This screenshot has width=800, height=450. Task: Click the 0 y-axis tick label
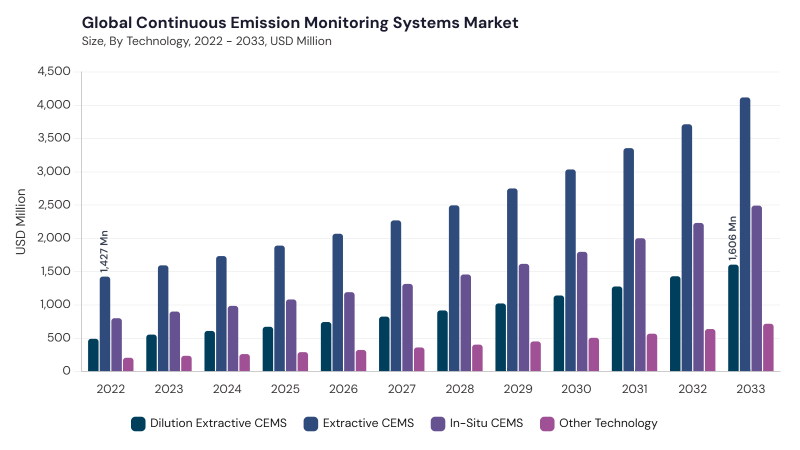coord(66,371)
